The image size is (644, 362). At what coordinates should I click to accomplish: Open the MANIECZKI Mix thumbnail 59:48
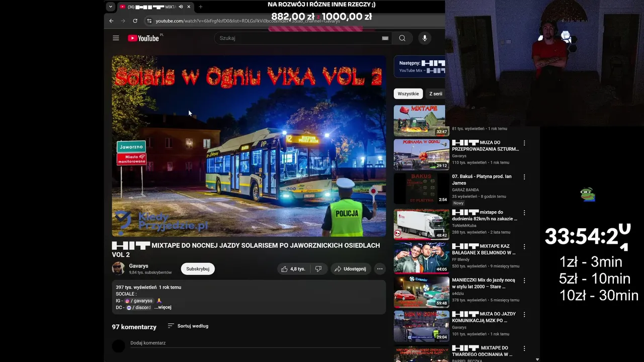[421, 292]
